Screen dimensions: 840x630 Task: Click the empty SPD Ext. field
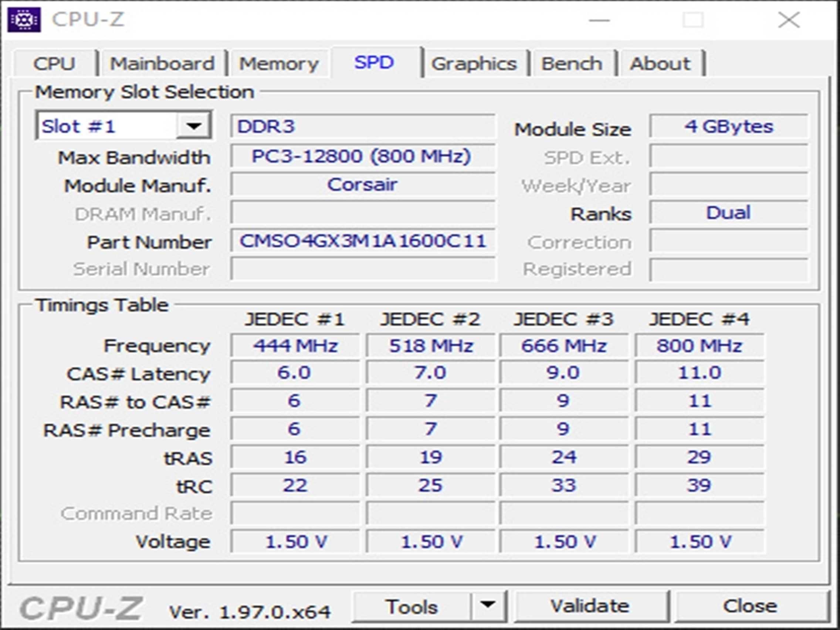point(729,156)
